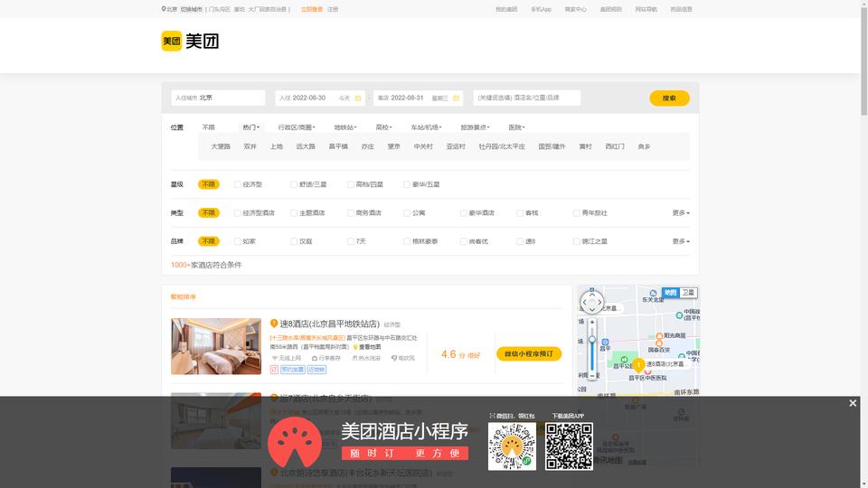The image size is (868, 488).
Task: Open the check-out date calendar icon
Action: (x=456, y=98)
